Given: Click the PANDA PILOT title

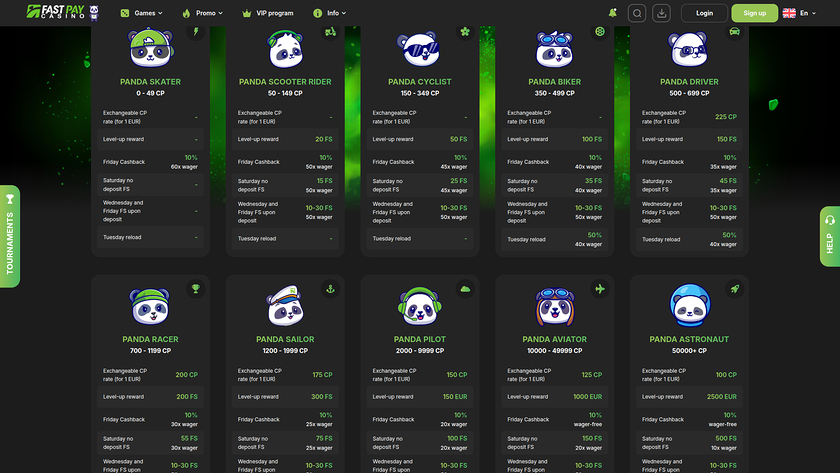Looking at the screenshot, I should pyautogui.click(x=419, y=340).
